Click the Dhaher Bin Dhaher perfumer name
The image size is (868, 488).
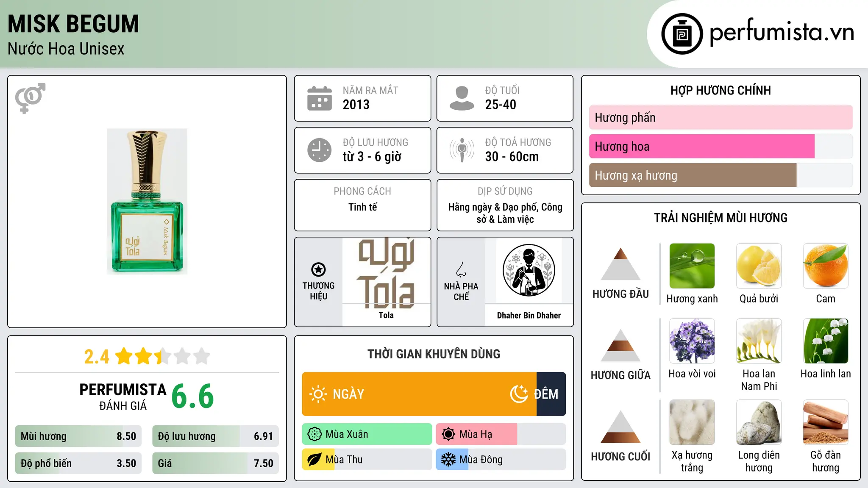(x=529, y=315)
